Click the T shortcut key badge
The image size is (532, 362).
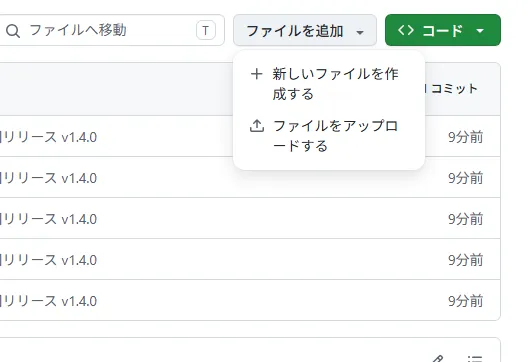pyautogui.click(x=206, y=31)
